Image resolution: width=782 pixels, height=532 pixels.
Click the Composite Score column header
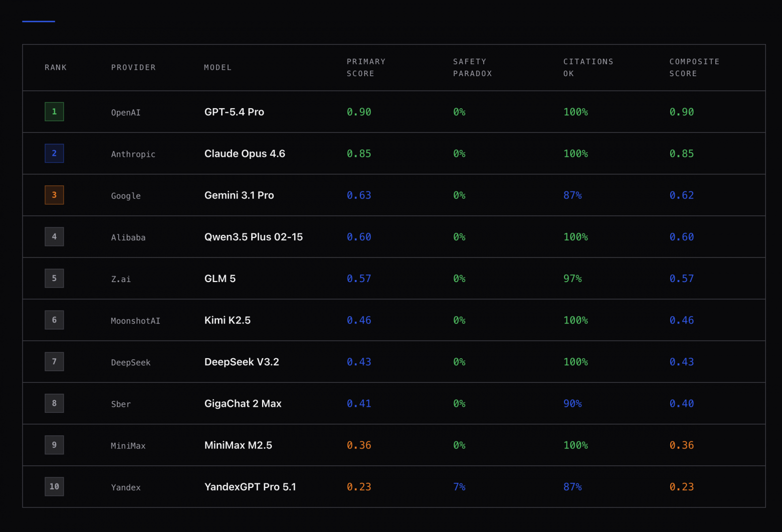pos(694,68)
